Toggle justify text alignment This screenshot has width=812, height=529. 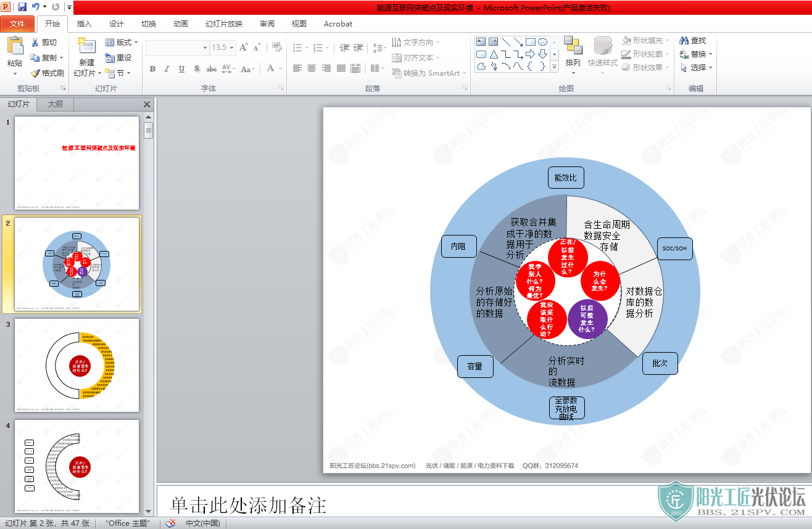pos(340,68)
